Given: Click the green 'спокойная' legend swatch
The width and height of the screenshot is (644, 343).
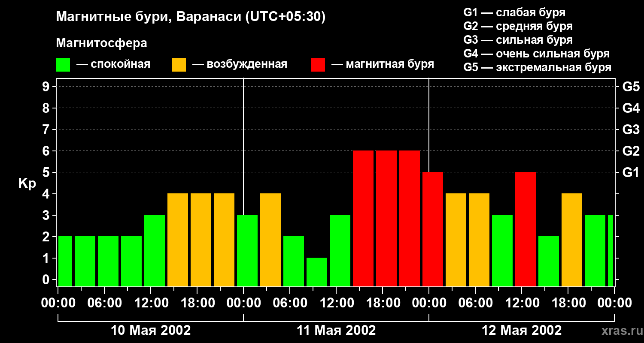Looking at the screenshot, I should tap(63, 65).
